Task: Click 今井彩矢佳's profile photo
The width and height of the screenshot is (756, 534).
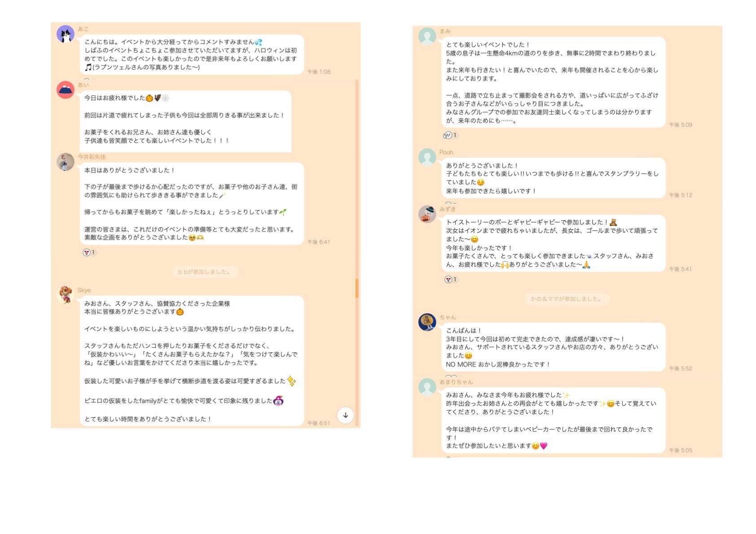Action: [x=66, y=162]
